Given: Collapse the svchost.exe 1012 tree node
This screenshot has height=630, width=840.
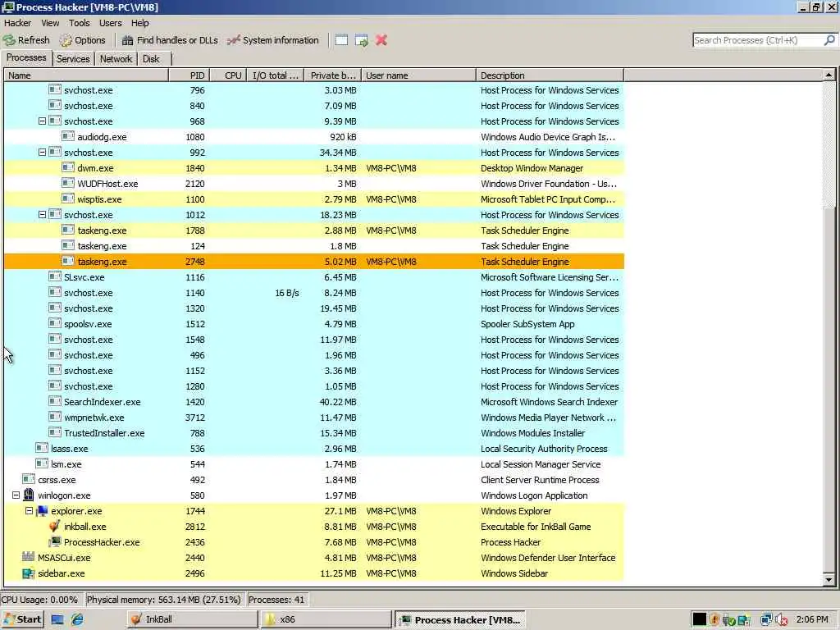Looking at the screenshot, I should pyautogui.click(x=42, y=214).
